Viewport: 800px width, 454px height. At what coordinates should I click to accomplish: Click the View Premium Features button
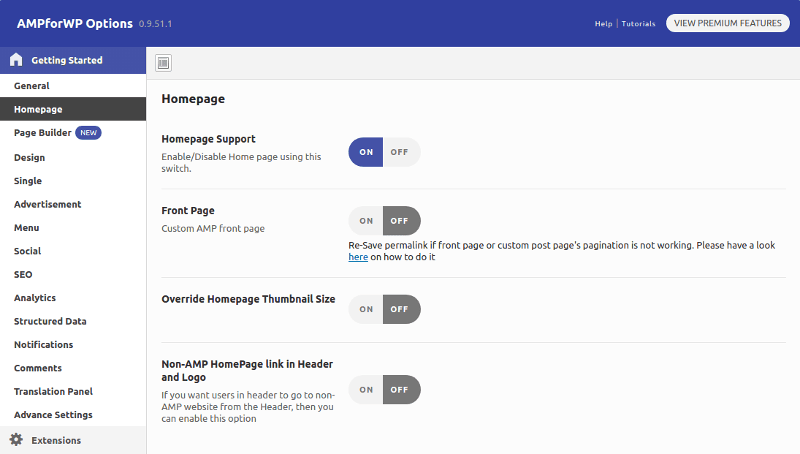click(728, 23)
